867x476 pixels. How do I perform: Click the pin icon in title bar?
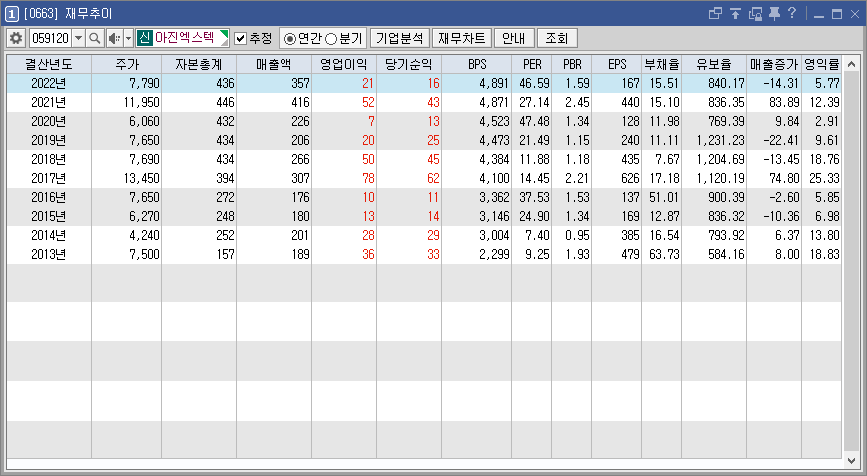(x=774, y=13)
